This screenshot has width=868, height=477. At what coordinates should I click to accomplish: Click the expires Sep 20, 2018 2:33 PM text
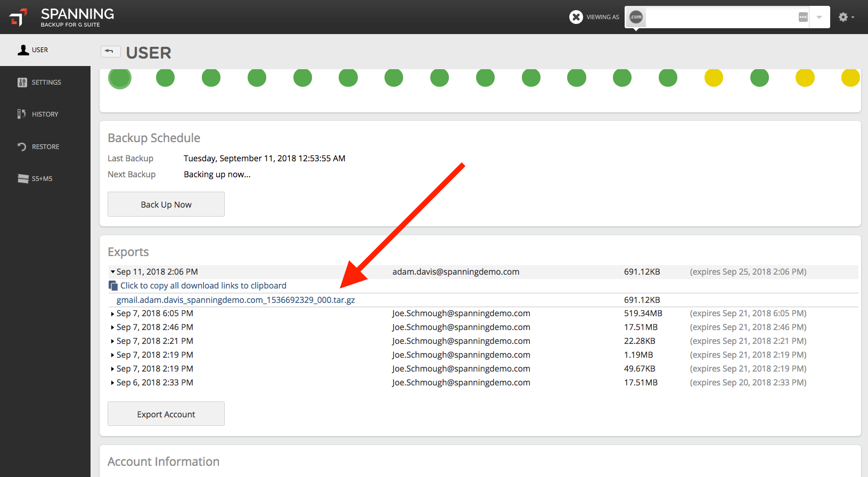(x=748, y=383)
